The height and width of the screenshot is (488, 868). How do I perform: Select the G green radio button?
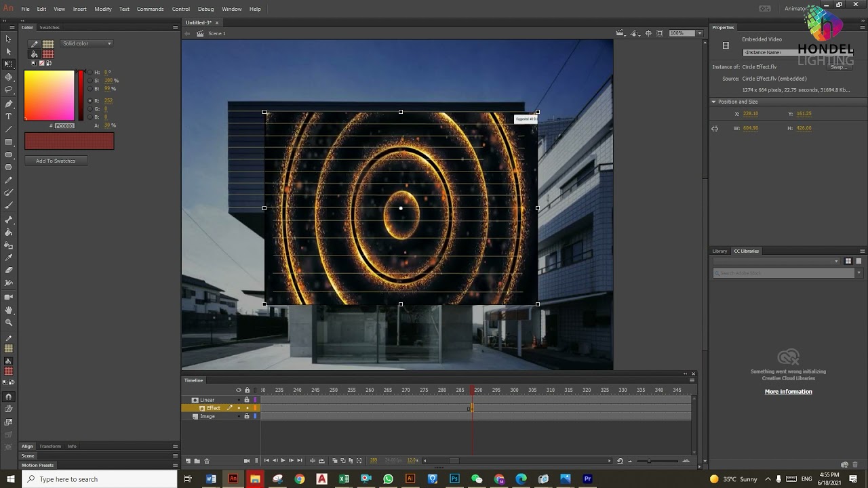(x=90, y=108)
